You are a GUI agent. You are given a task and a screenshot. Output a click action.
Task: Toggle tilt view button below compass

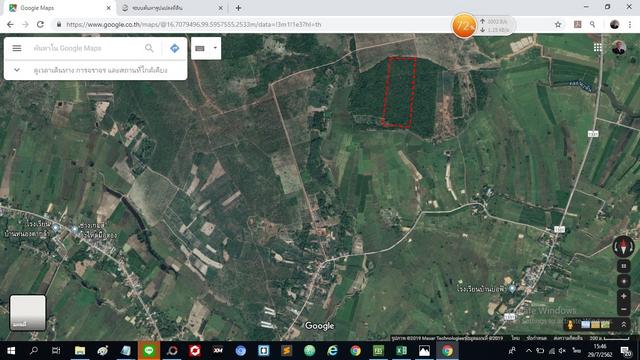623,266
